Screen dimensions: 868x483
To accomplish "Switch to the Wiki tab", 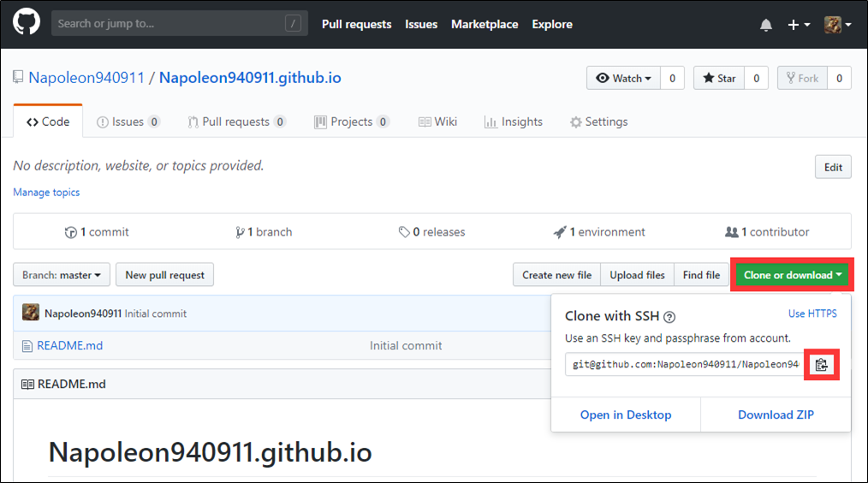I will (x=437, y=122).
